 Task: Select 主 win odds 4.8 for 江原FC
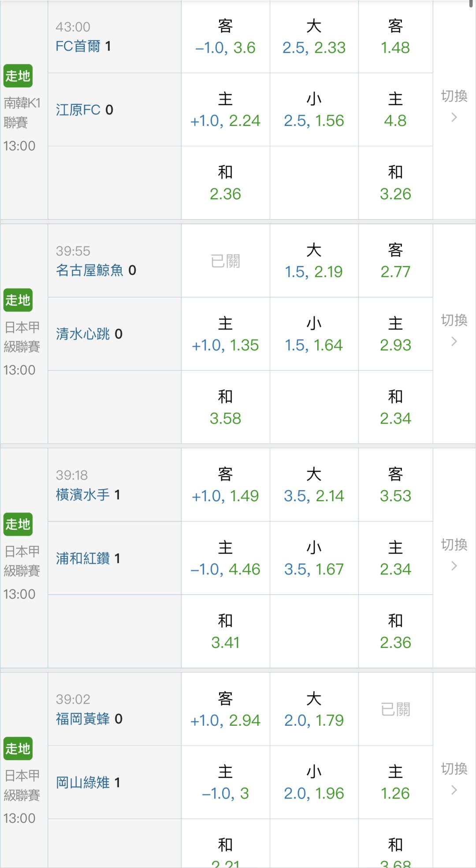coord(395,110)
